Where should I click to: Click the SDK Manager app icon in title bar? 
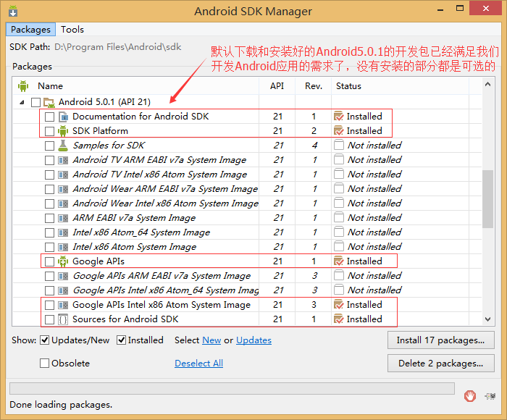click(13, 11)
